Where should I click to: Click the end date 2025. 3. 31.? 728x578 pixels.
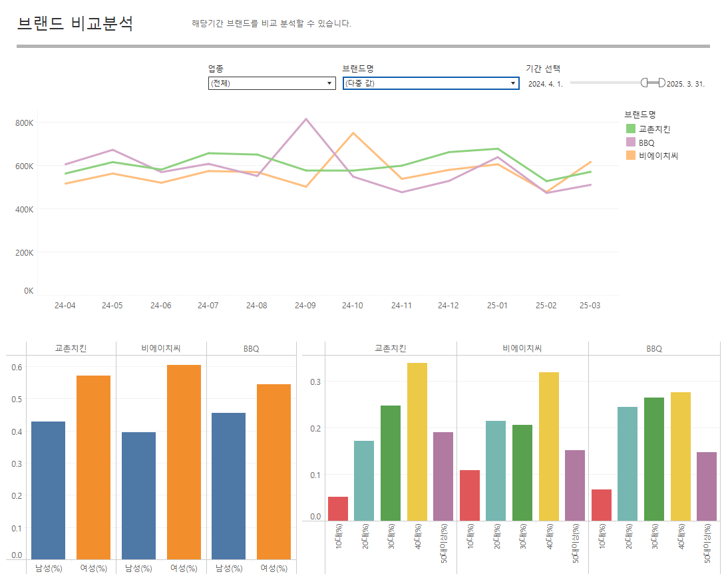[x=685, y=84]
